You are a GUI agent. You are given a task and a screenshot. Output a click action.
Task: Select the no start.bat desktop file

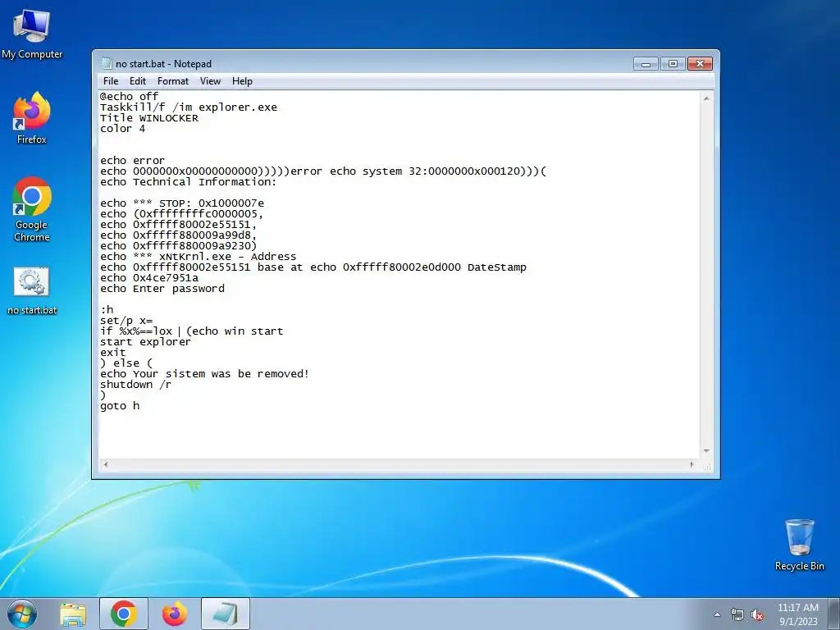[32, 291]
